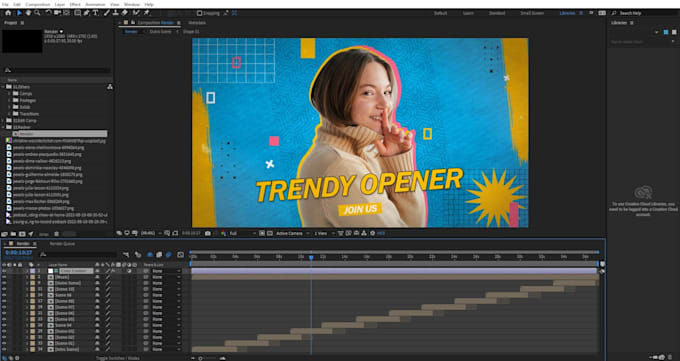Hide the [Intro Scene] layer eye icon

[4, 349]
